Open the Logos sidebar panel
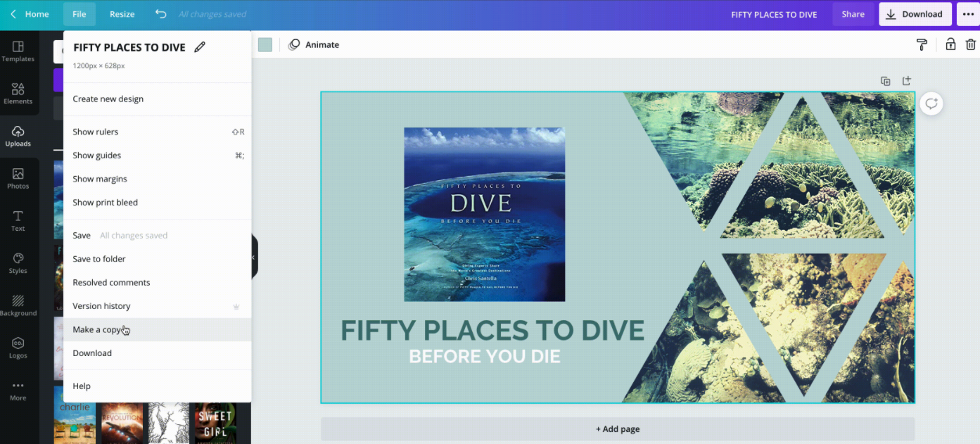Viewport: 980px width, 444px height. [x=18, y=348]
